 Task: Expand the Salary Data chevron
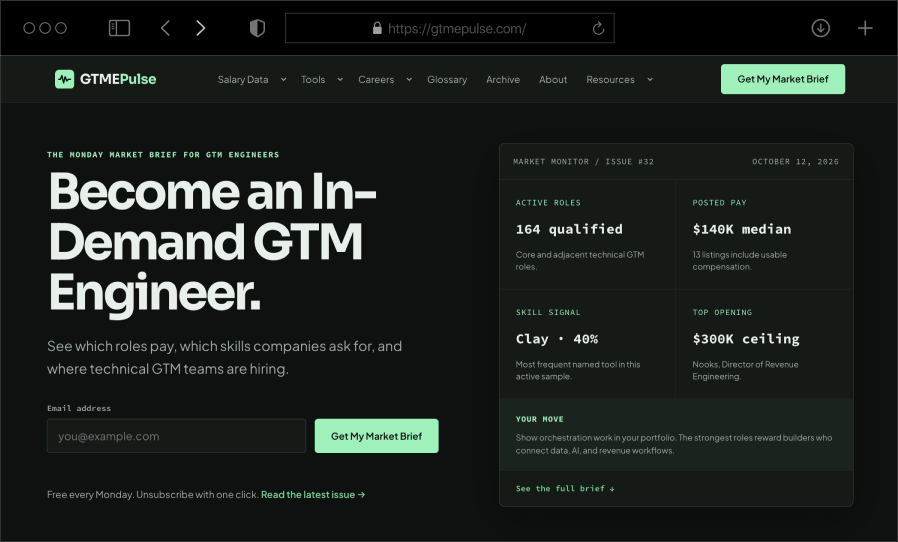283,80
